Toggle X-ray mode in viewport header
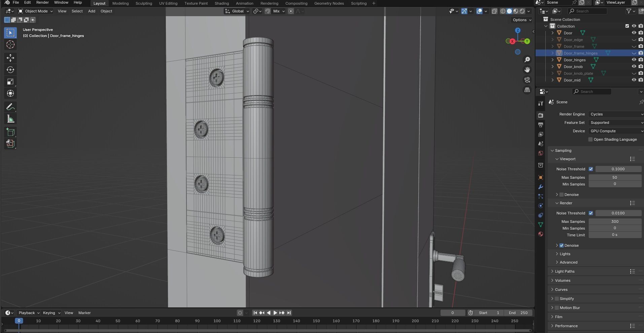The height and width of the screenshot is (333, 644). pyautogui.click(x=494, y=11)
